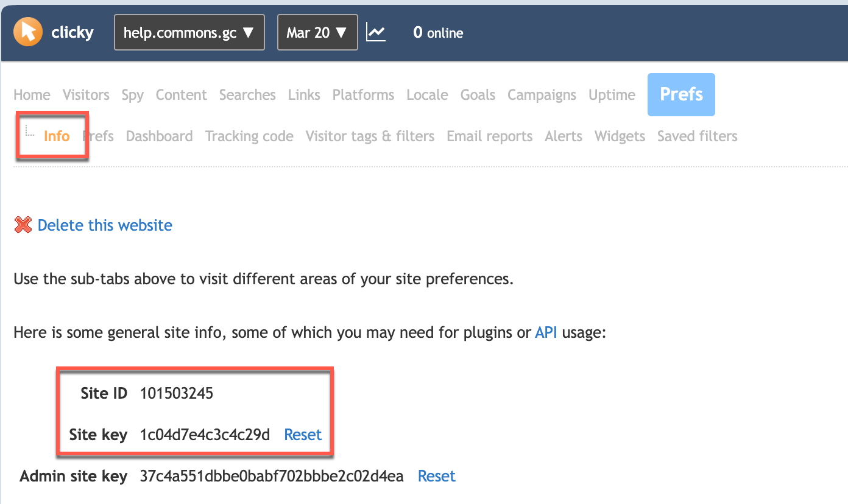This screenshot has height=504, width=848.
Task: Open the Searches tab
Action: [247, 95]
